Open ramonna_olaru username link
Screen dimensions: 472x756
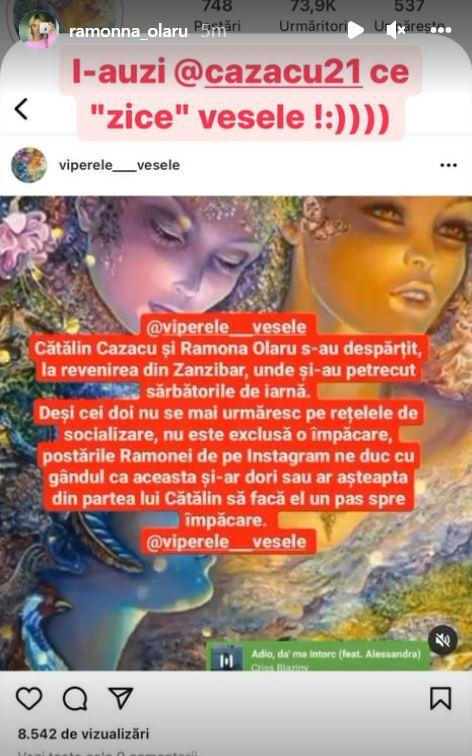tap(128, 31)
